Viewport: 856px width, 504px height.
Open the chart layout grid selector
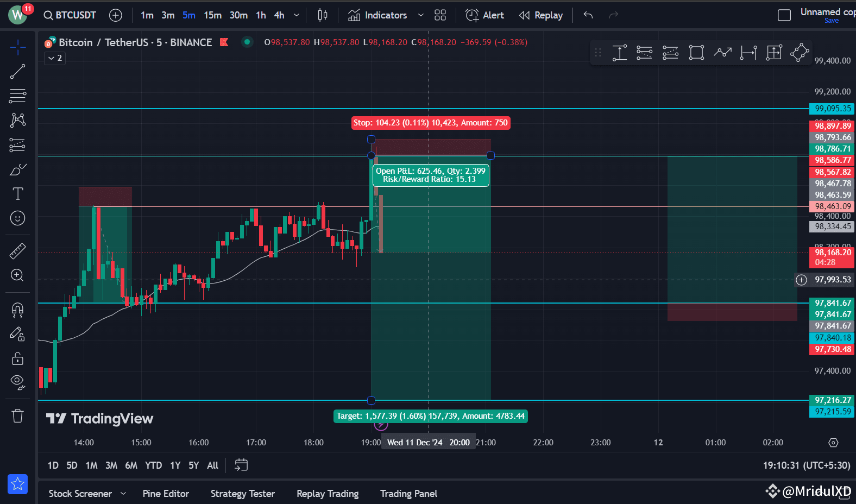[x=440, y=15]
